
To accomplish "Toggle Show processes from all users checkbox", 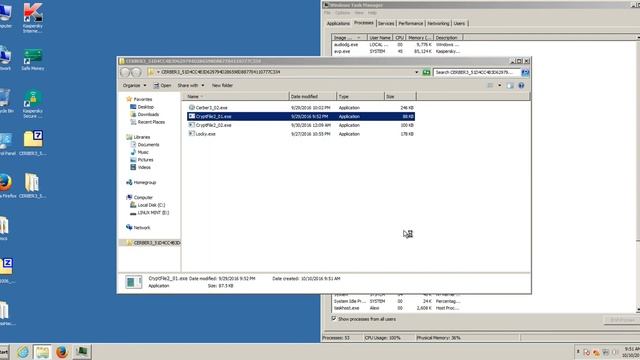I will point(333,319).
